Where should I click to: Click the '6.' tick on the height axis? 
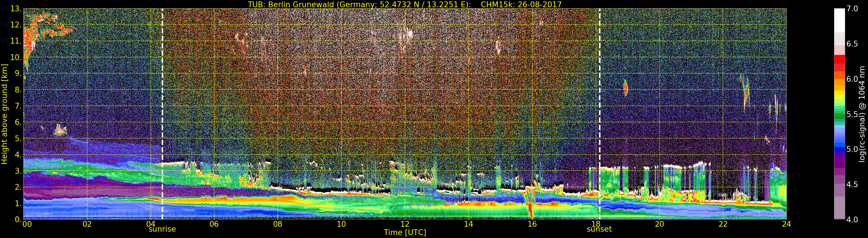[x=18, y=122]
